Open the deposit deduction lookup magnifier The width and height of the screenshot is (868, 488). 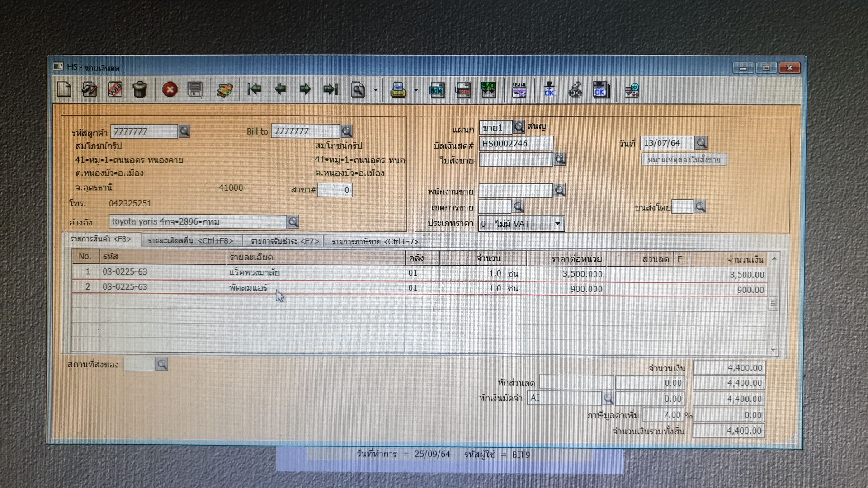(609, 398)
